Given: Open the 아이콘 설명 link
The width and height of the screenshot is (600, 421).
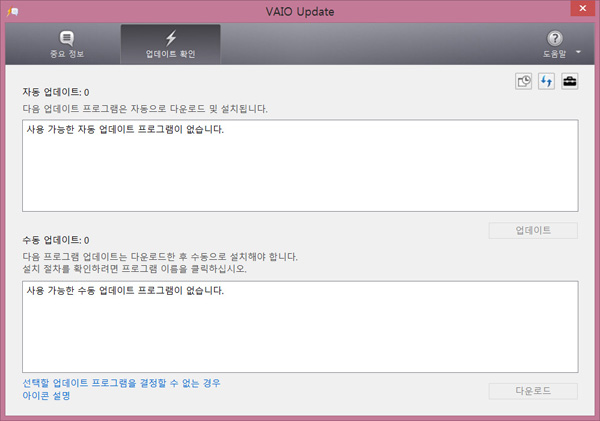Looking at the screenshot, I should click(x=46, y=396).
